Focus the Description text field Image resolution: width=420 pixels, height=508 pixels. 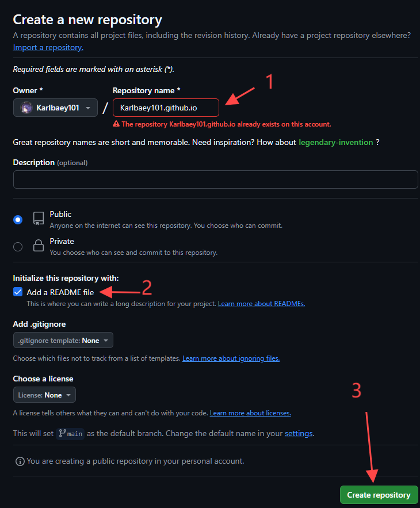(x=215, y=179)
